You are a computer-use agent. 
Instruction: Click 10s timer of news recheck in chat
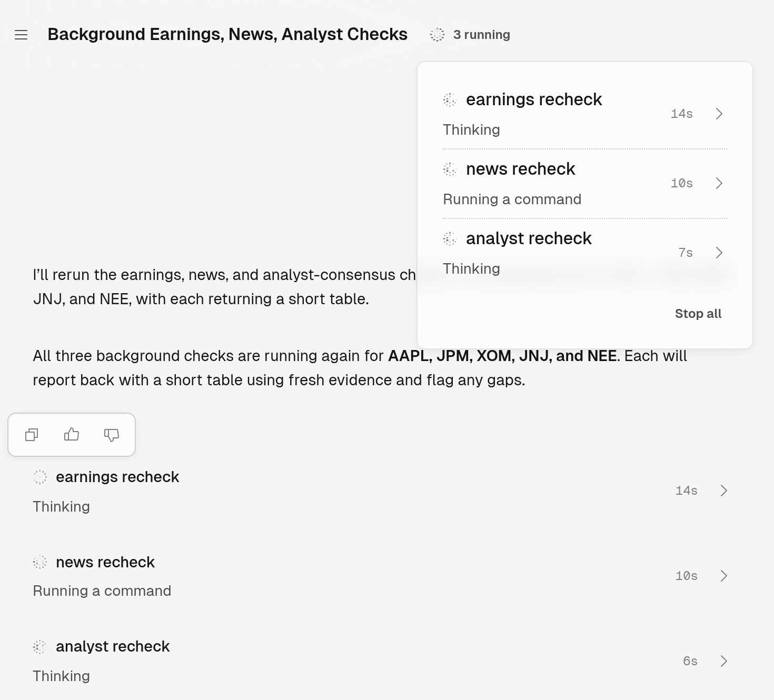point(687,576)
